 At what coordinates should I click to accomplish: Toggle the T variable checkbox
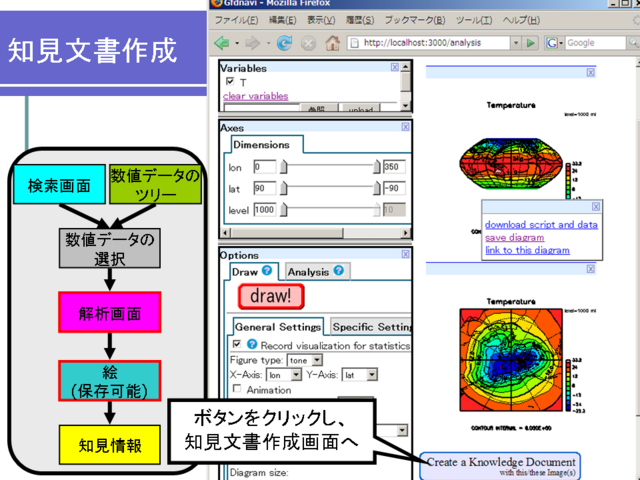230,81
